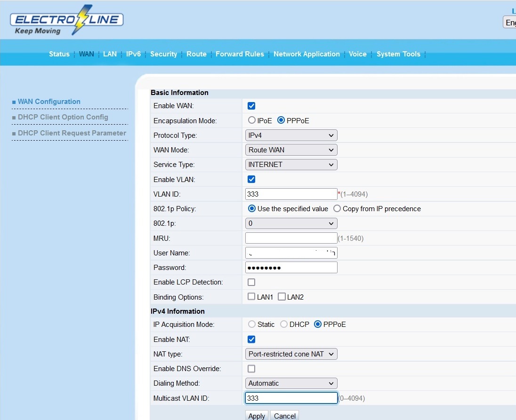Check the LAN1 binding option
516x420 pixels.
pyautogui.click(x=252, y=297)
